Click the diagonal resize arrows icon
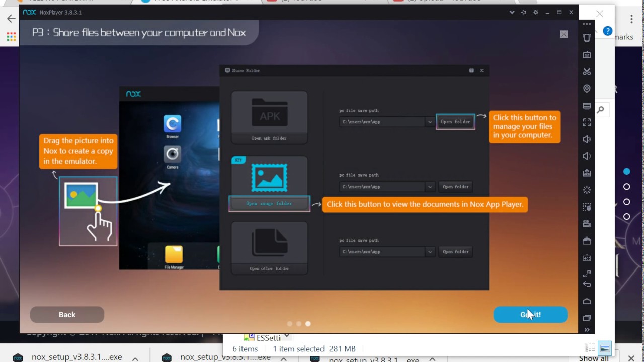 coord(587,274)
